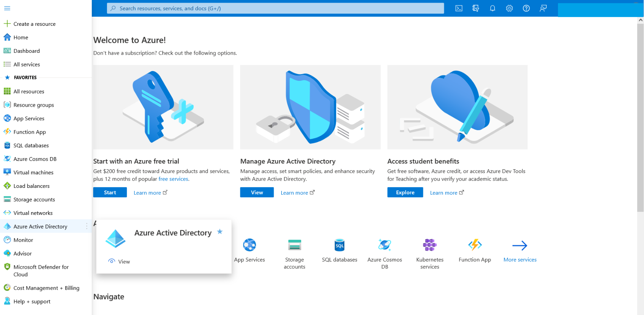This screenshot has width=644, height=315.
Task: Open Cost Management + Billing label
Action: [47, 288]
